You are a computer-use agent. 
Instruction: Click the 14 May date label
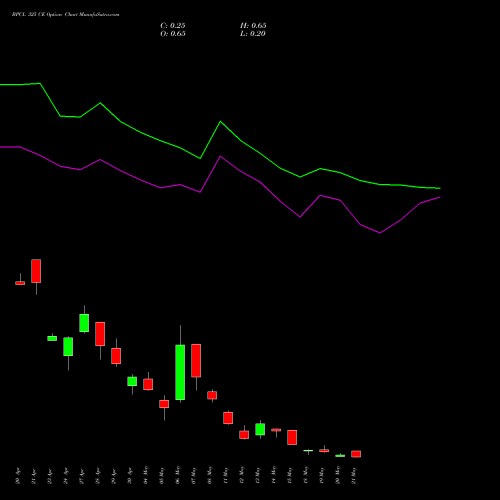274,475
